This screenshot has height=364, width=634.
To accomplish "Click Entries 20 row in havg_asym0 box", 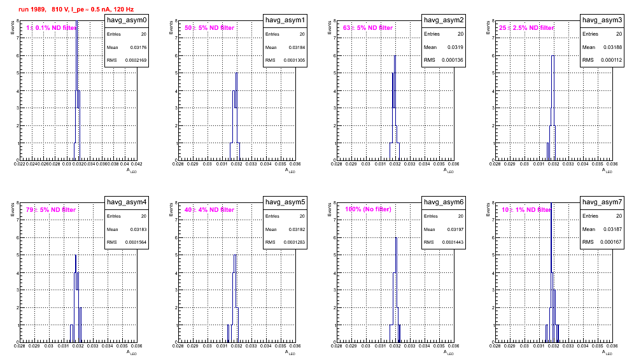I will 127,34.
